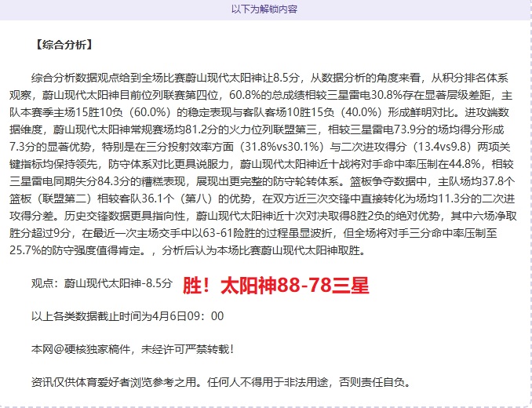Viewport: 532px width, 408px height.
Task: Click the line containing 主场15胜10负（60.0%）
Action: tap(259, 112)
